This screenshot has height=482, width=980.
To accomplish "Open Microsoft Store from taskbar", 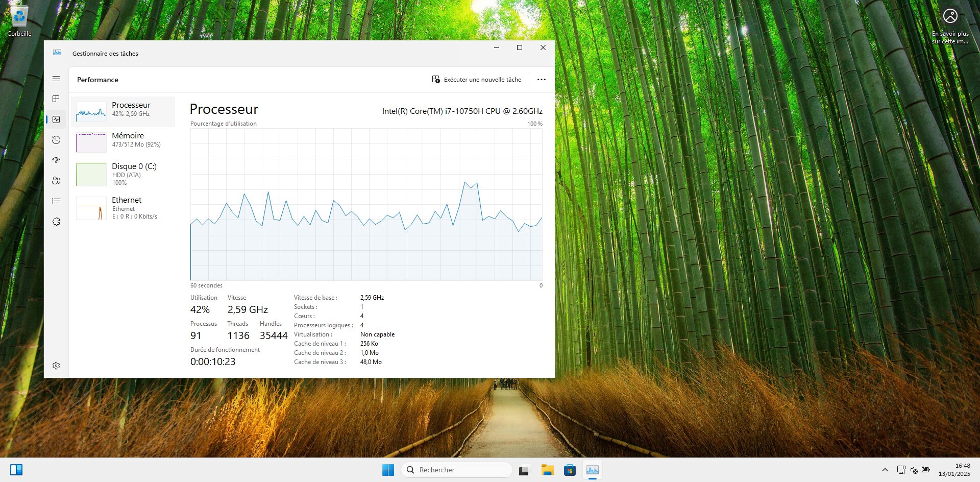I will [x=570, y=470].
